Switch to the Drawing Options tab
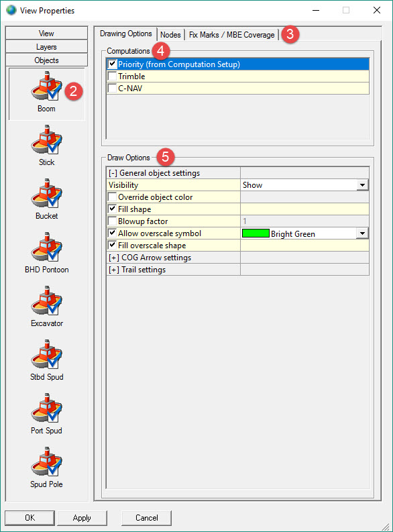 126,34
